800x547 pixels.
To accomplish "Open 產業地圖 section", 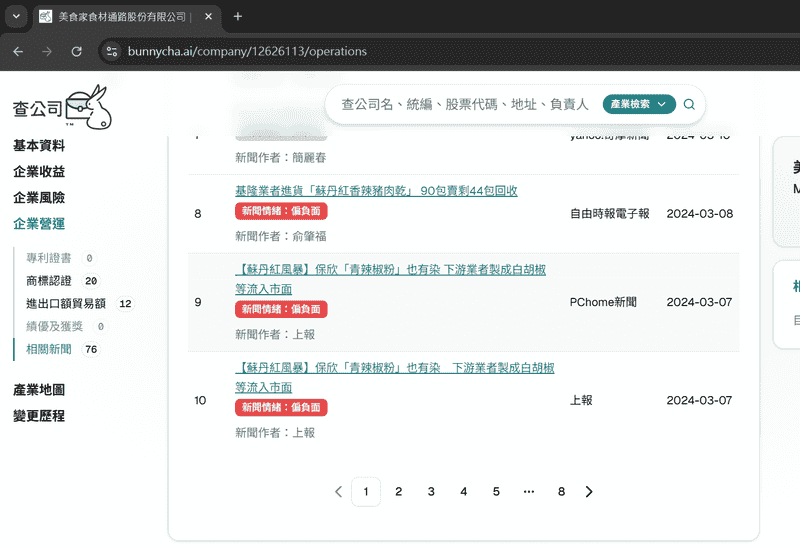I will pos(39,390).
